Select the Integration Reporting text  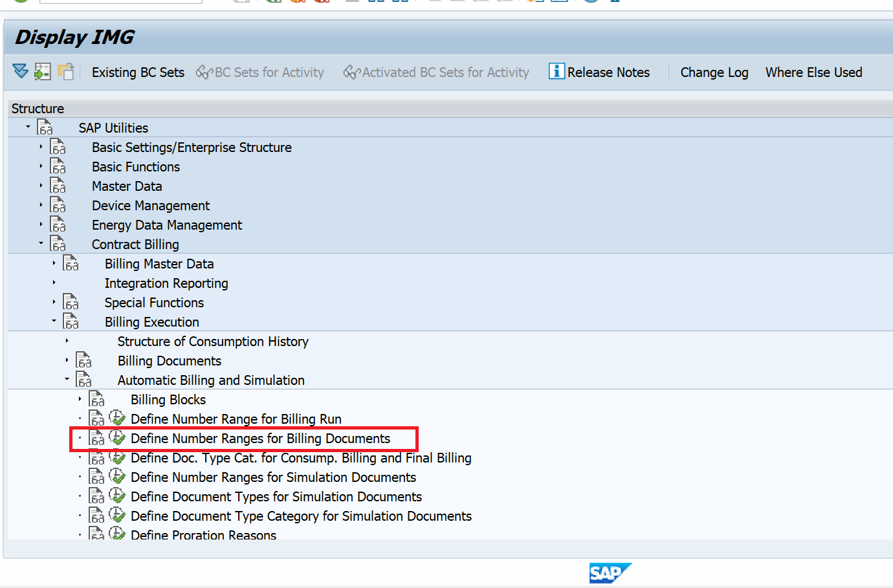tap(166, 283)
